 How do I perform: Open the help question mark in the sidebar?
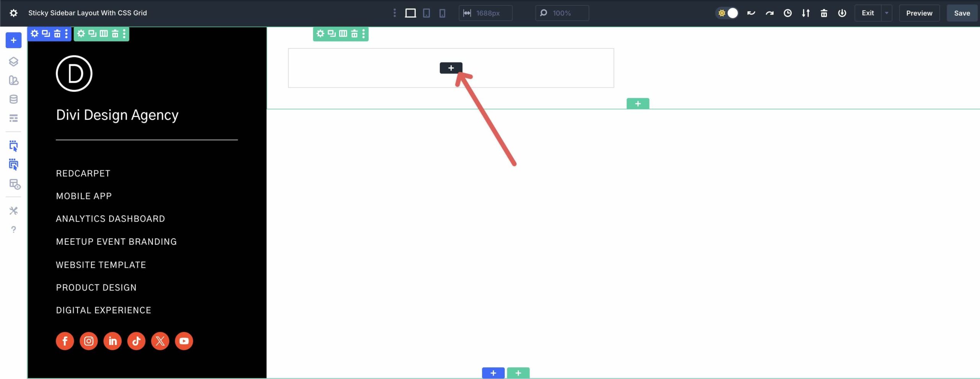coord(13,229)
